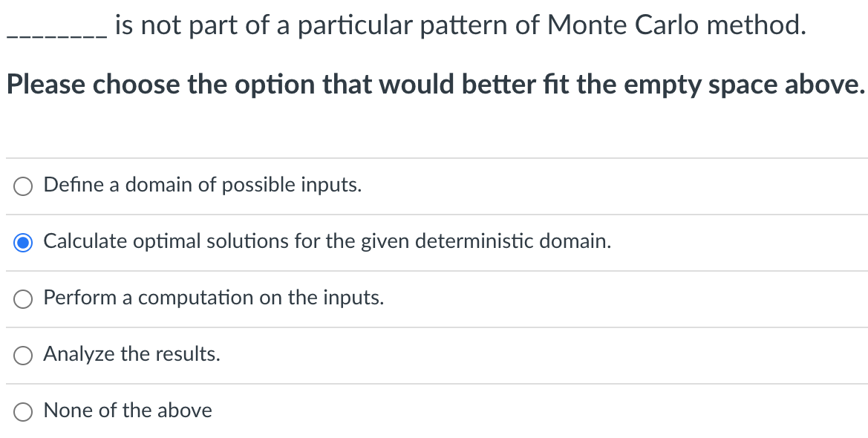
Task: Click the 'None of the above' label text
Action: (x=127, y=411)
